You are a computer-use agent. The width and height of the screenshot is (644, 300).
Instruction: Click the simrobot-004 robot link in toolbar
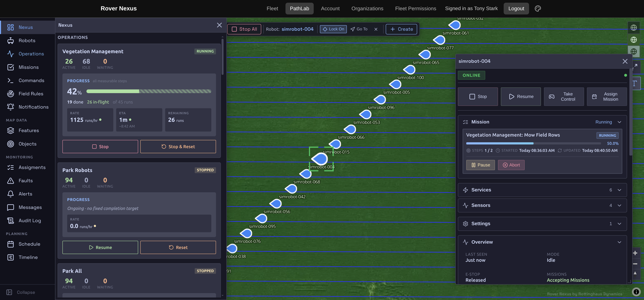tap(297, 29)
